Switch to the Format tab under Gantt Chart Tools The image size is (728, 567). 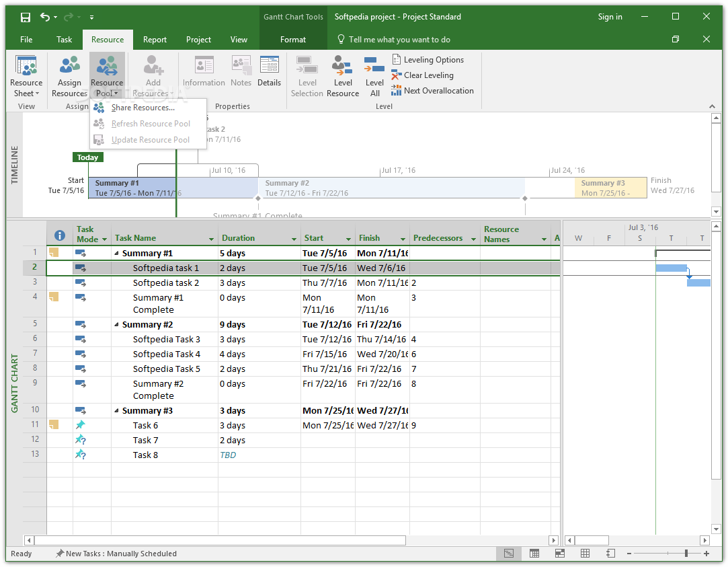point(293,40)
